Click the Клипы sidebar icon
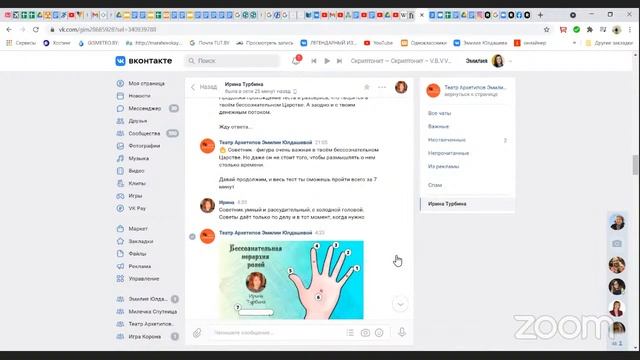The height and width of the screenshot is (360, 640). [120, 183]
